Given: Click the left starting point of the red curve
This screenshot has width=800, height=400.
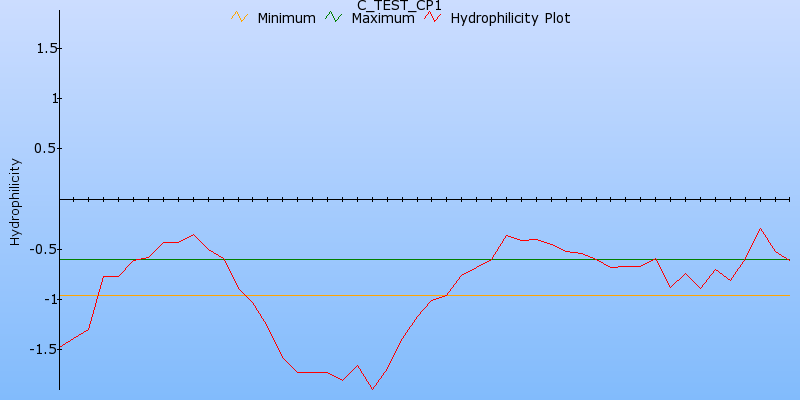Looking at the screenshot, I should pyautogui.click(x=60, y=347).
